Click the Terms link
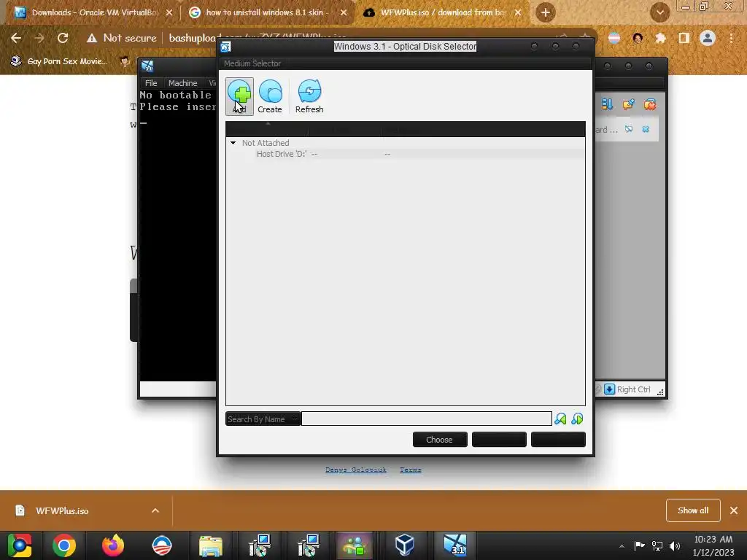This screenshot has height=560, width=747. click(x=410, y=470)
